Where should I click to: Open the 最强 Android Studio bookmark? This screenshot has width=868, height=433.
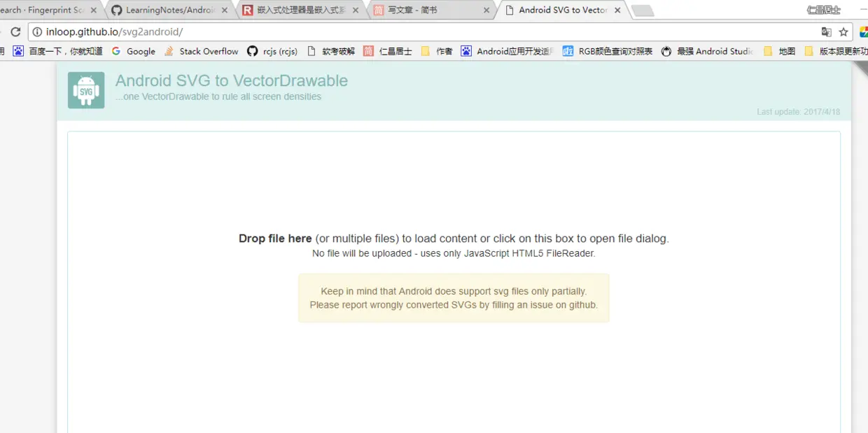(708, 51)
